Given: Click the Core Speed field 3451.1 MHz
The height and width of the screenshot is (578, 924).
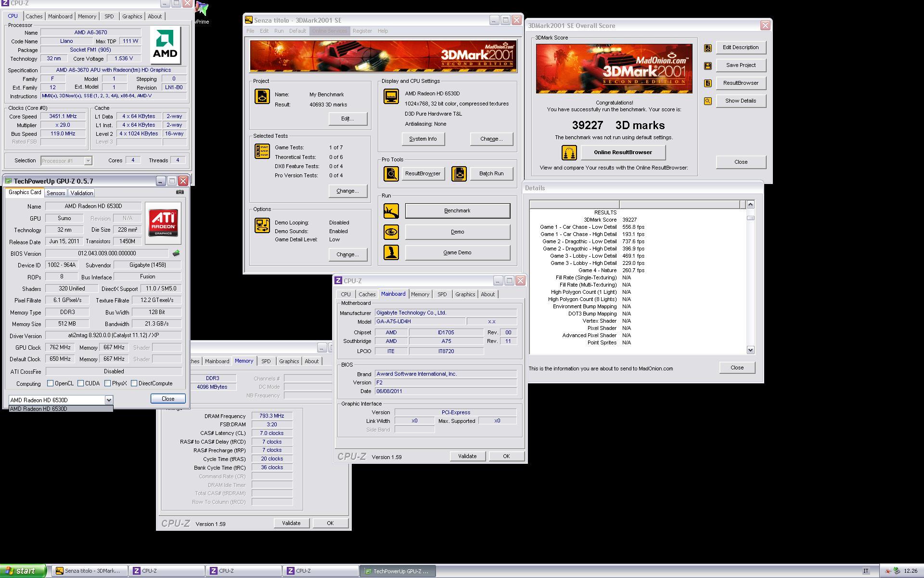Looking at the screenshot, I should [x=63, y=116].
